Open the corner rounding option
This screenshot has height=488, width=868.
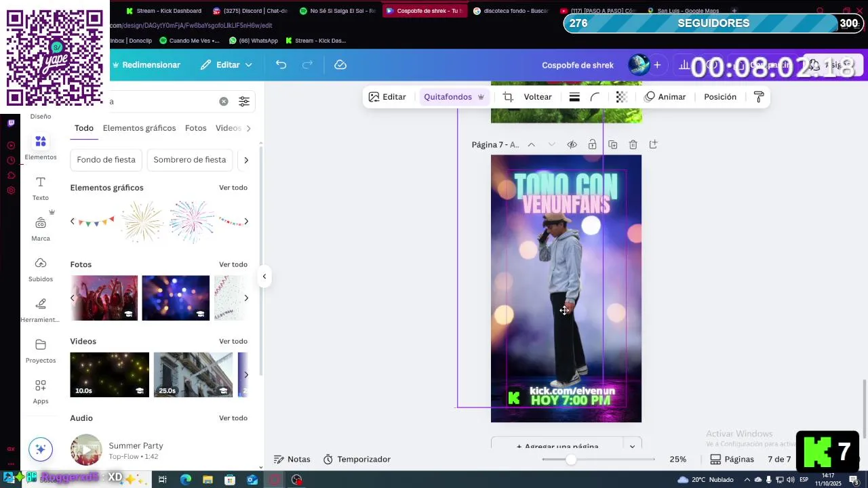(x=595, y=97)
